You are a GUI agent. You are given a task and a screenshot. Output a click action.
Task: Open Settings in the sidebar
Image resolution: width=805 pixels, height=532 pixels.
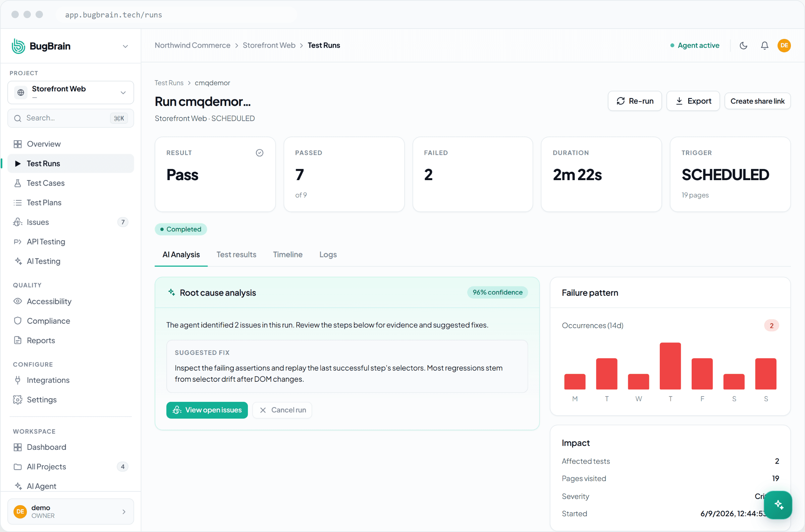(70, 400)
